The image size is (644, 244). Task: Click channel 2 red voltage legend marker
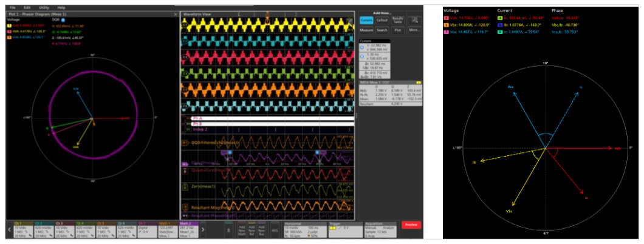click(10, 30)
